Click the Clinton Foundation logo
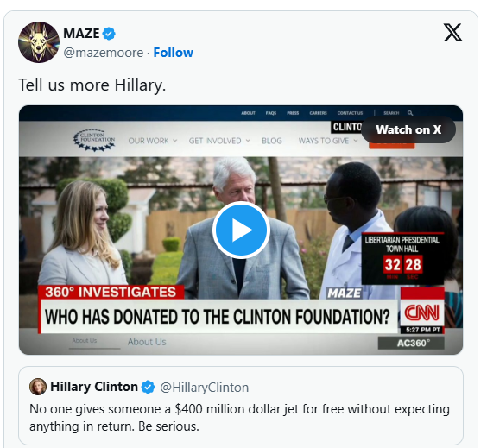This screenshot has height=448, width=487. coord(94,141)
